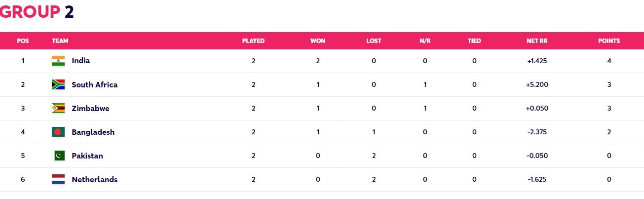The width and height of the screenshot is (644, 199).
Task: Open the Netherlands team name
Action: (95, 179)
